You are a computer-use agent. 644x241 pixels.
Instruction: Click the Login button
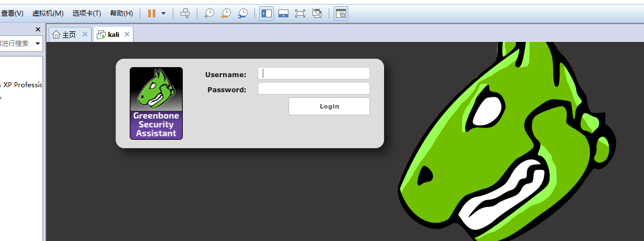coord(329,106)
